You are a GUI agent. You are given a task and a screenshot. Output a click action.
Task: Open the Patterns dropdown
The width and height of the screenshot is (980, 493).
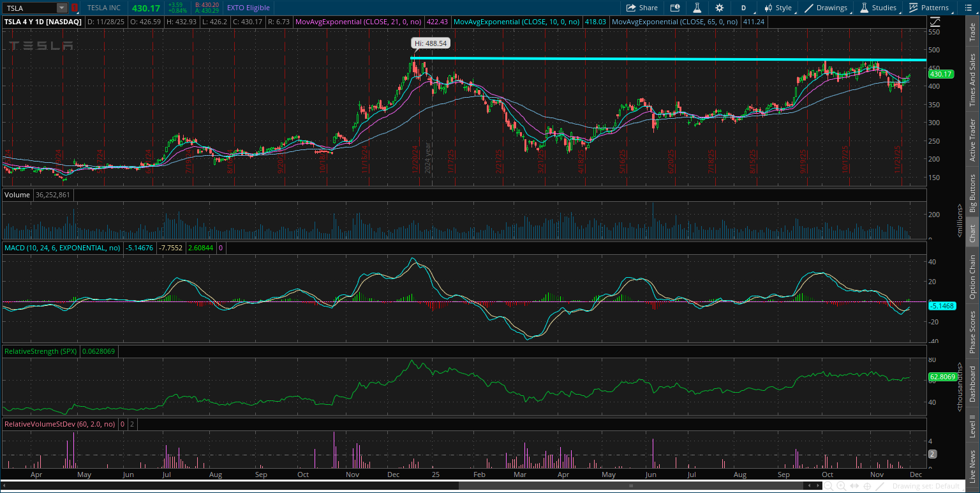928,8
